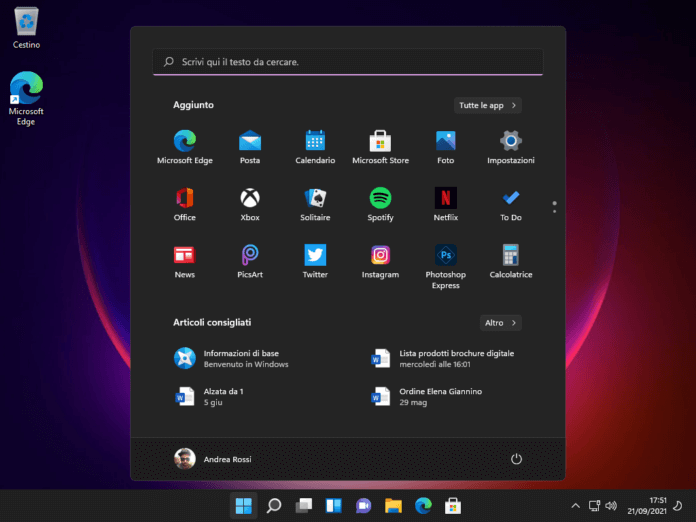Click the power button icon
The height and width of the screenshot is (522, 696).
pyautogui.click(x=516, y=459)
